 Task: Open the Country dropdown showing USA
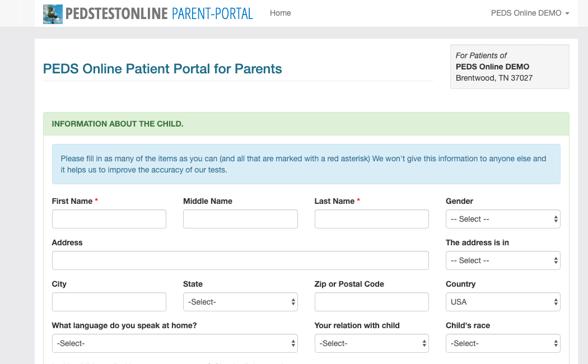point(502,302)
